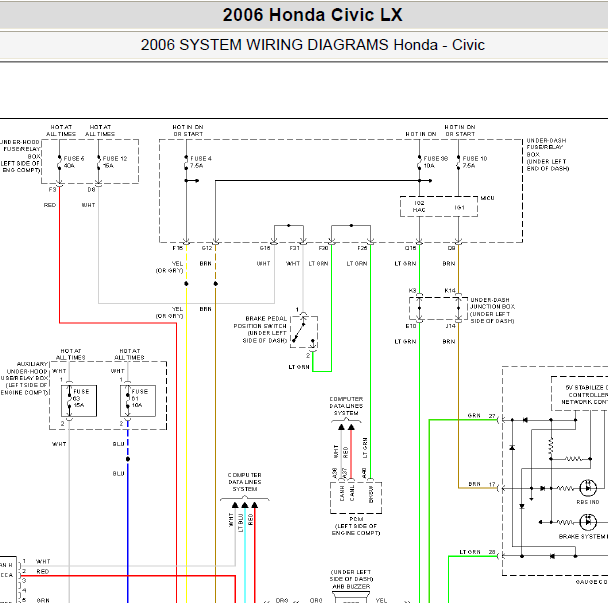Click connector pin label D8
The height and width of the screenshot is (603, 608).
(x=92, y=190)
